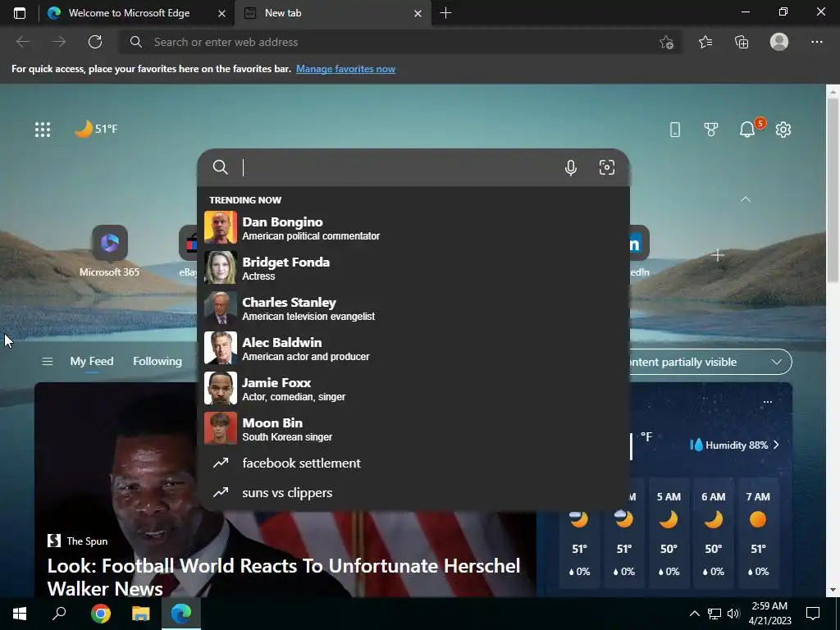Click Manage favorites now link
Image resolution: width=840 pixels, height=630 pixels.
tap(345, 69)
